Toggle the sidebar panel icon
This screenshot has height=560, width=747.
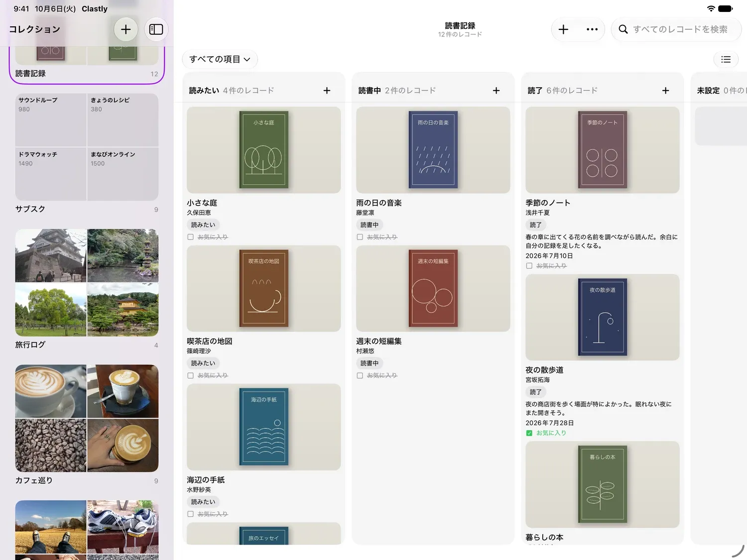156,29
